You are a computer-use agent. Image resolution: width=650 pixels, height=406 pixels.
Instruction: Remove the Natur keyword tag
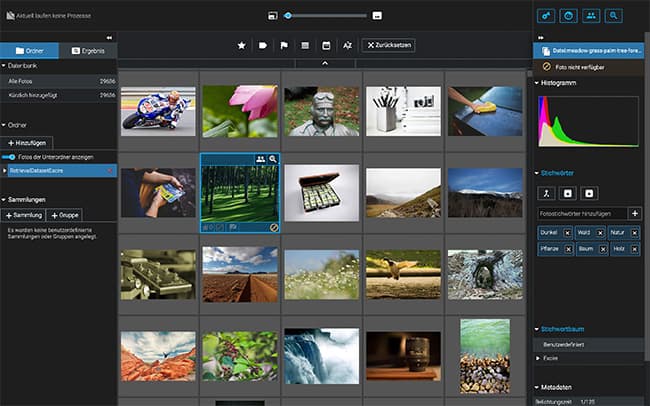click(634, 233)
